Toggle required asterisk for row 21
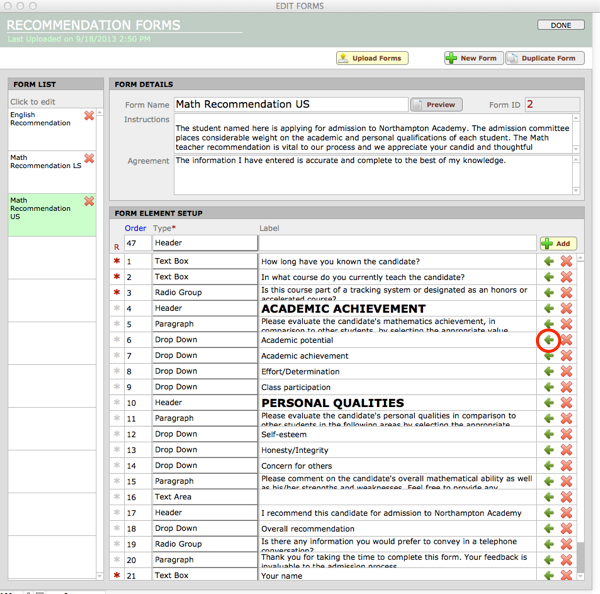 click(x=117, y=576)
